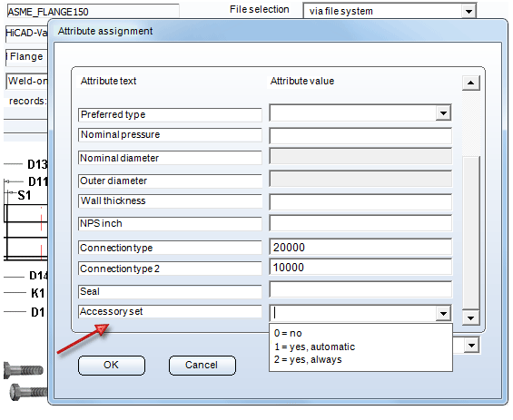
Task: Click the Wall thickness value field
Action: pos(360,202)
